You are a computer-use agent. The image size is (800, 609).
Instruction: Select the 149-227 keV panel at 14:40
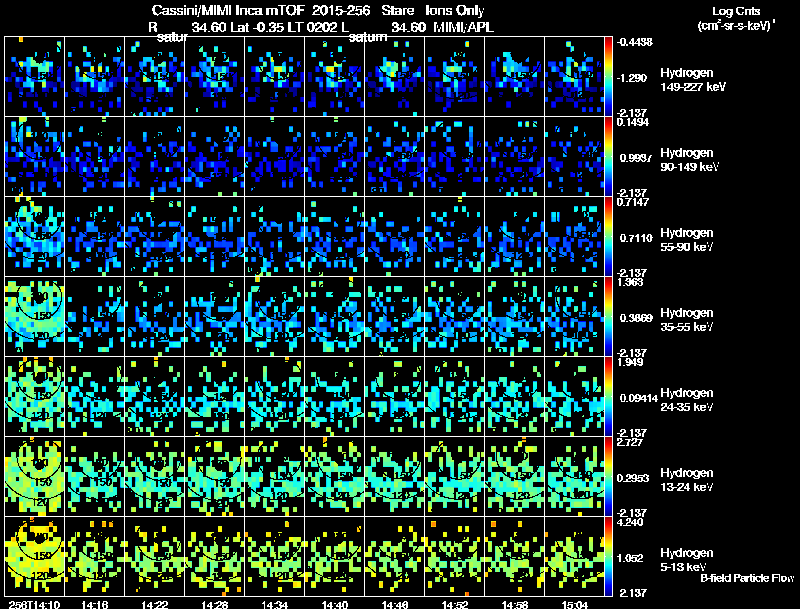(335, 76)
